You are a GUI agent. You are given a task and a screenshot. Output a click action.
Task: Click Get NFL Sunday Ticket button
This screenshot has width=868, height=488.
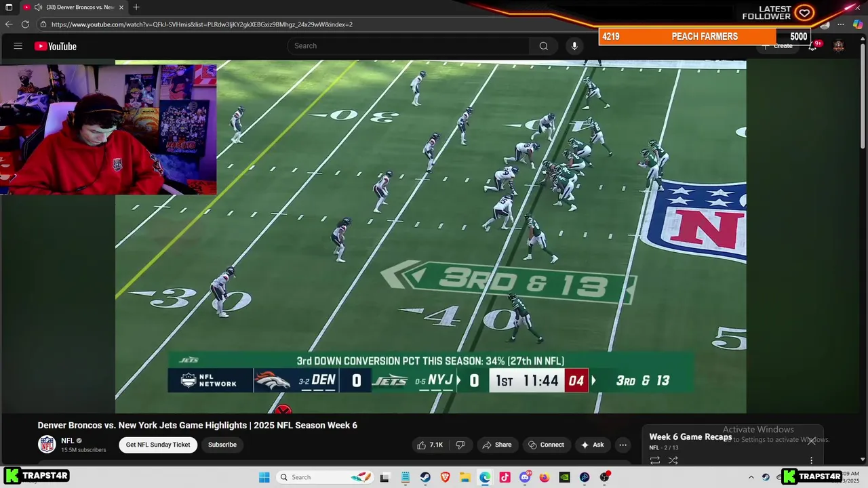(x=158, y=445)
